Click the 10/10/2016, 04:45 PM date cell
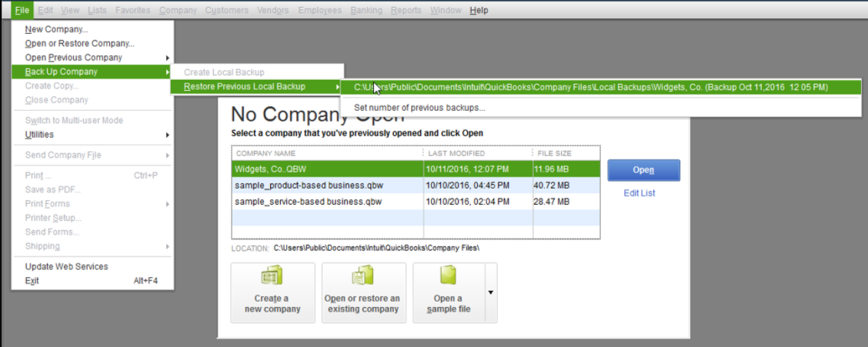The image size is (868, 347). (479, 185)
